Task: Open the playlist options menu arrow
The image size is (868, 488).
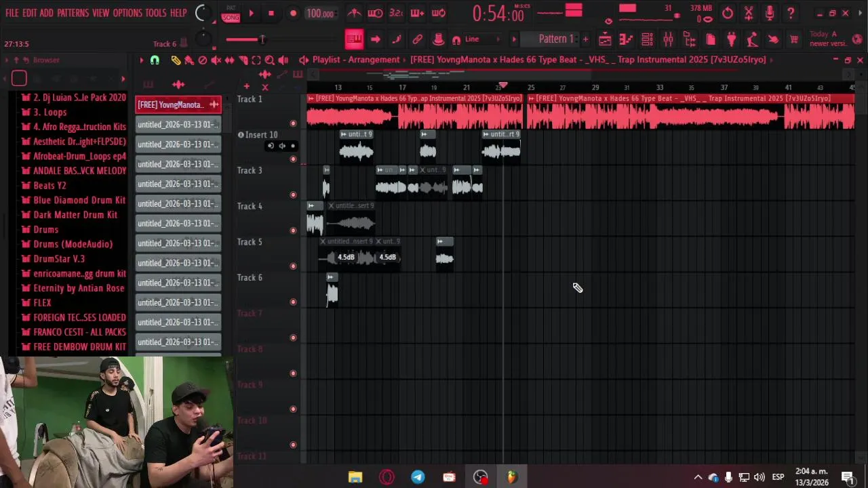Action: [142, 60]
